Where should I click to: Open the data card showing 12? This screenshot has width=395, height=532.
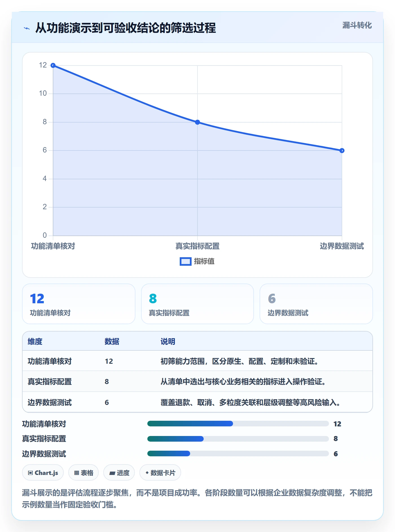pos(79,304)
